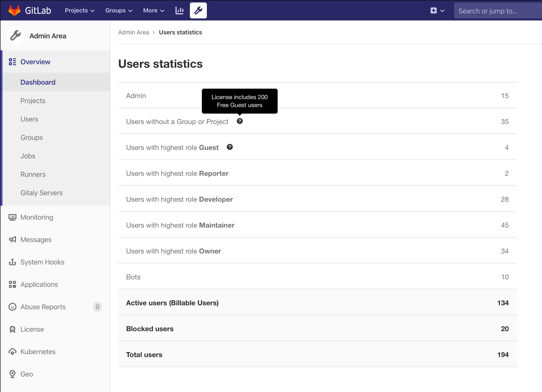Viewport: 542px width, 392px height.
Task: Click the help icon beside highest role Guest
Action: 230,147
